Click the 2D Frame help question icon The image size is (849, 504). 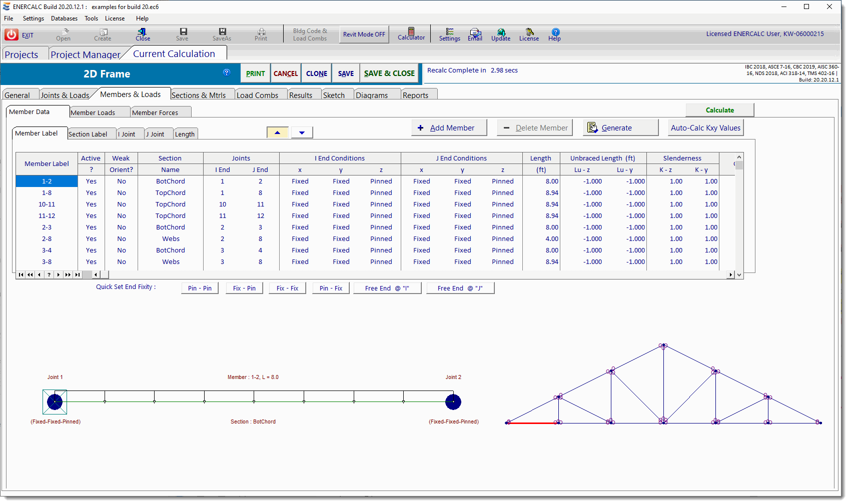(227, 72)
